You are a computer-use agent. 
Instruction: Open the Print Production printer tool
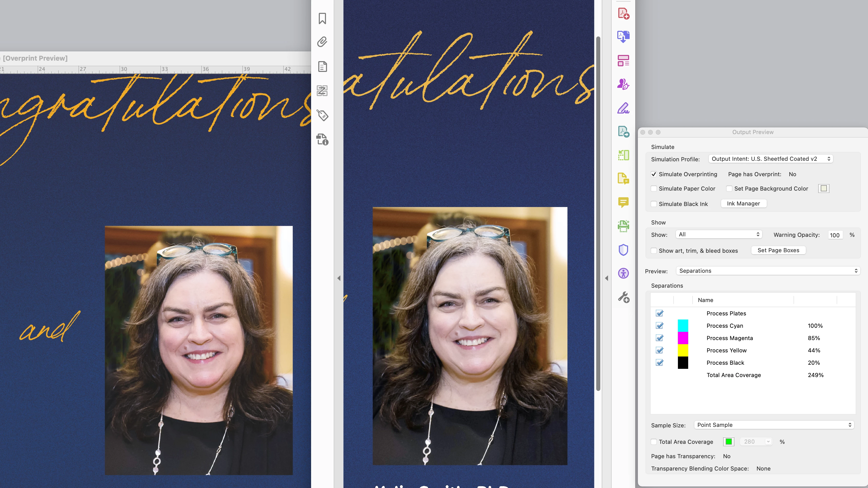(623, 226)
